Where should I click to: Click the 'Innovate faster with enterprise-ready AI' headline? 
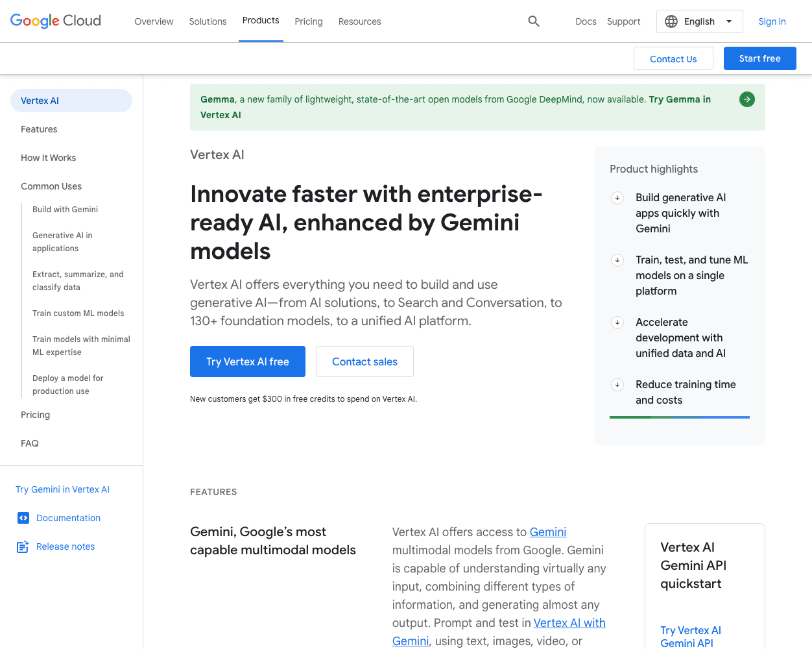tap(366, 223)
